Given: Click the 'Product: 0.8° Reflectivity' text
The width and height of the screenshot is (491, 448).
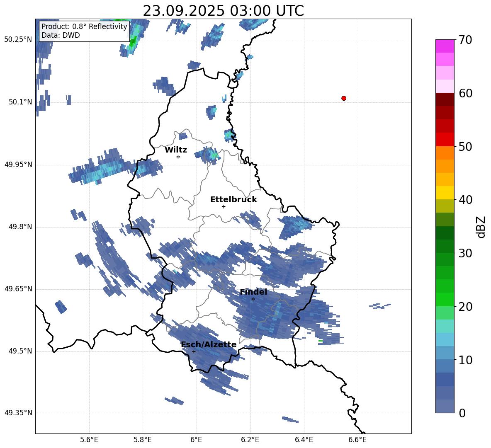Looking at the screenshot, I should coord(84,26).
